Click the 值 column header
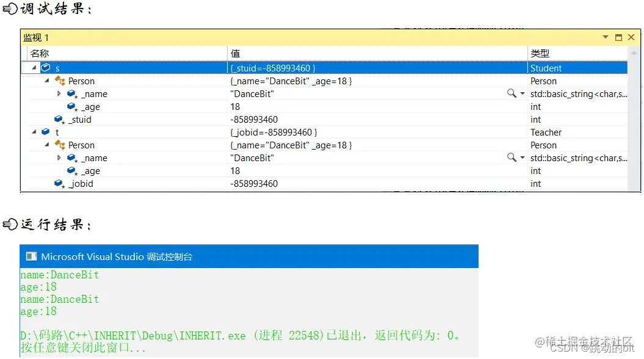 (235, 53)
